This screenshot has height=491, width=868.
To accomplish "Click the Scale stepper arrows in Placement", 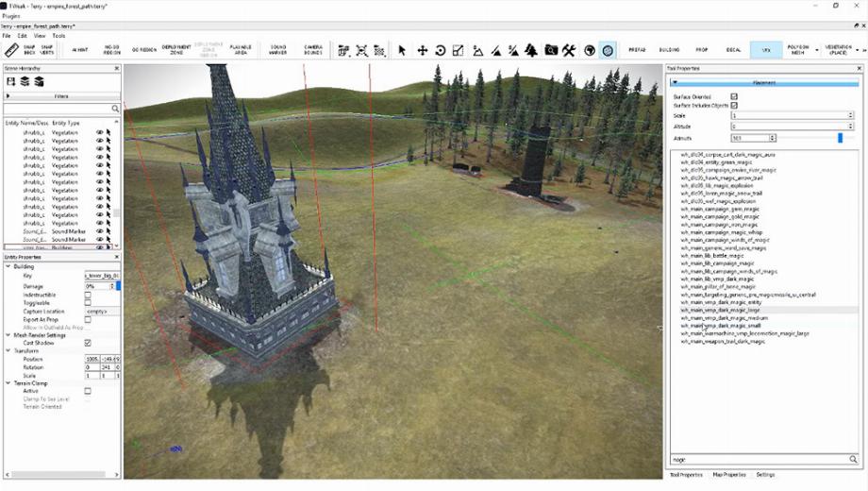I will pyautogui.click(x=851, y=115).
